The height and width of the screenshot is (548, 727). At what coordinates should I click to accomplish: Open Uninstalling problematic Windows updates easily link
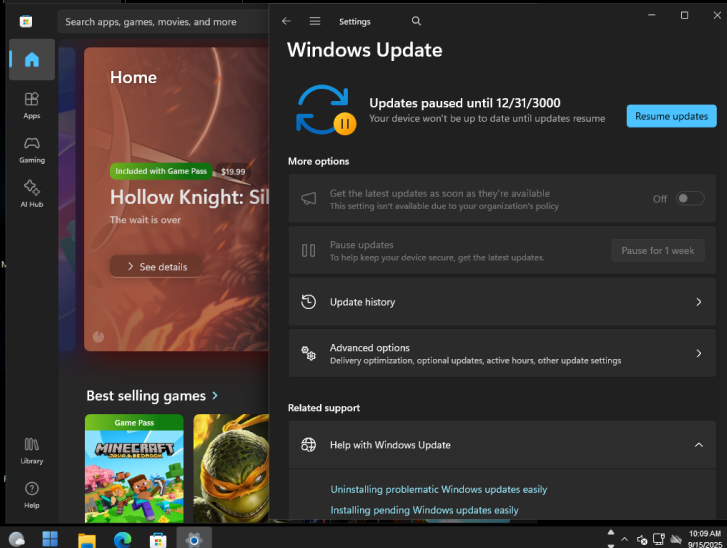coord(439,489)
